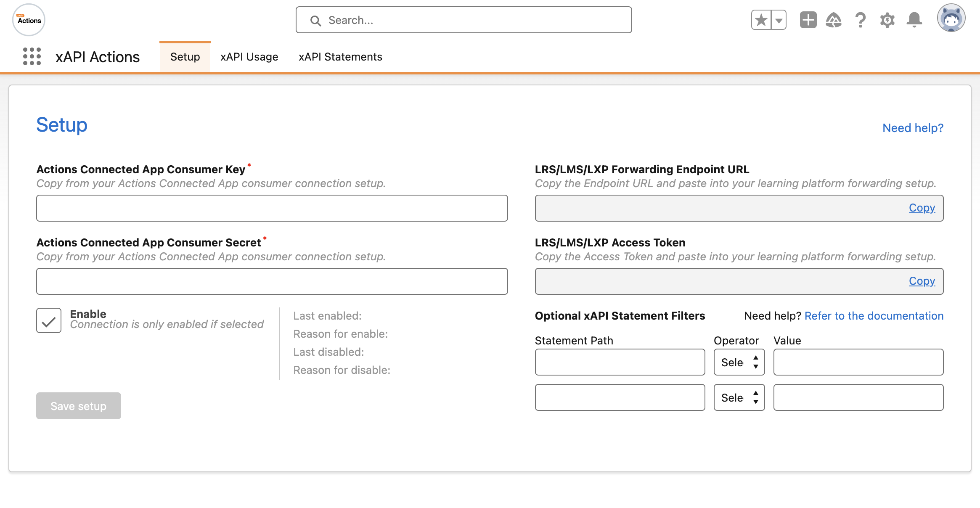Open the setup gear menu
Image resolution: width=980 pixels, height=508 pixels.
coord(887,20)
